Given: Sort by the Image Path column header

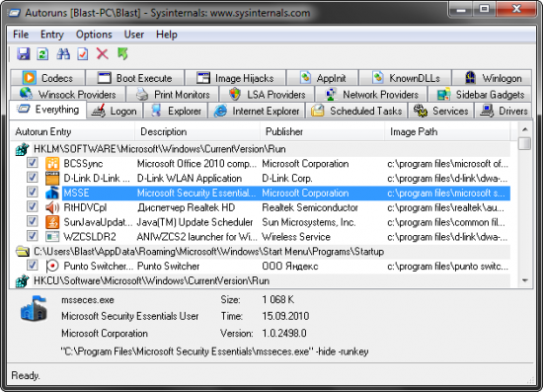Looking at the screenshot, I should click(x=447, y=132).
